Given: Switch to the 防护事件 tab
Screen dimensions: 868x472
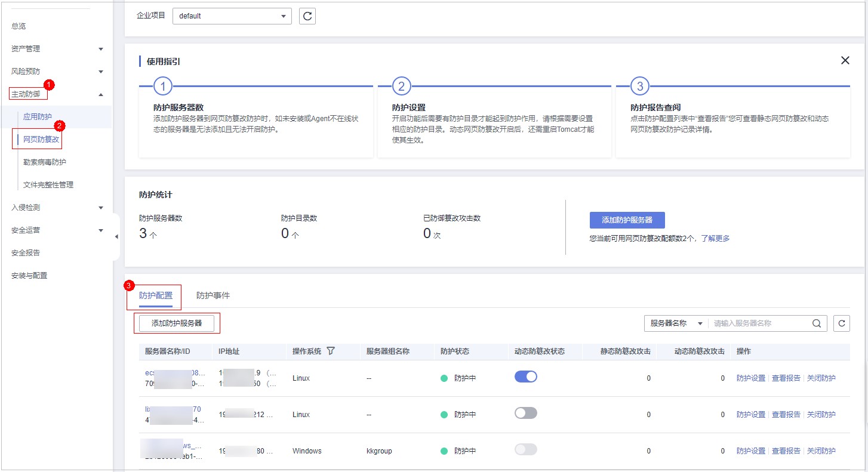Looking at the screenshot, I should 213,295.
